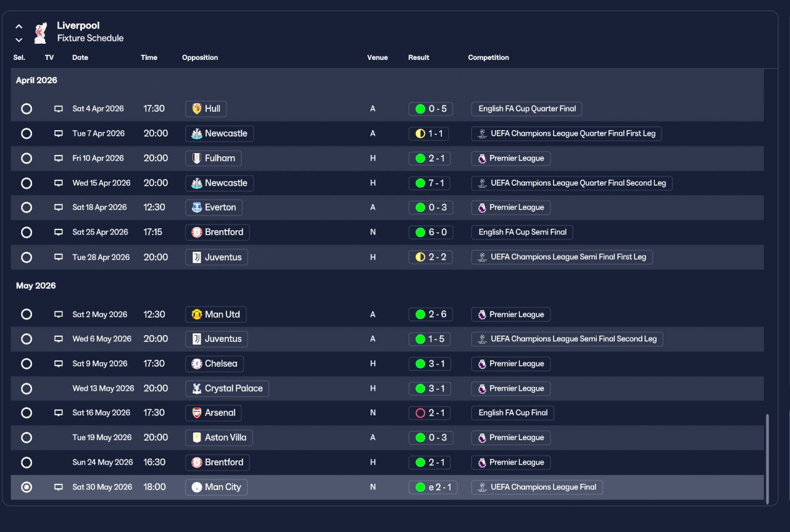Open the 6 - 0 Brentford result

(430, 232)
